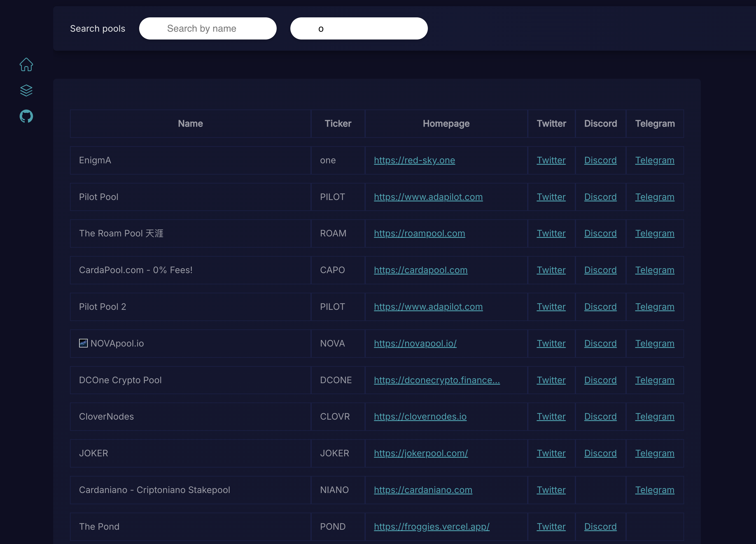Screen dimensions: 756x544
Task: Open the red-sky.one homepage link
Action: 414,161
